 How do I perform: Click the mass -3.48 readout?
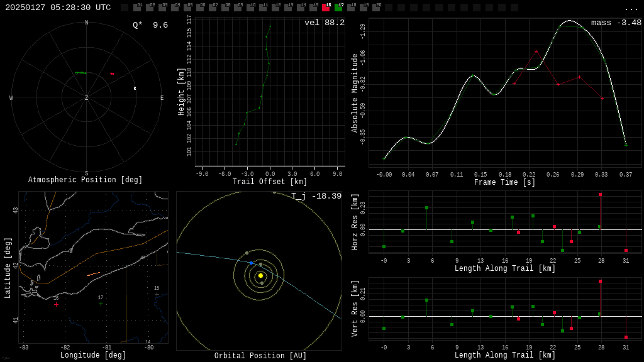coord(616,23)
